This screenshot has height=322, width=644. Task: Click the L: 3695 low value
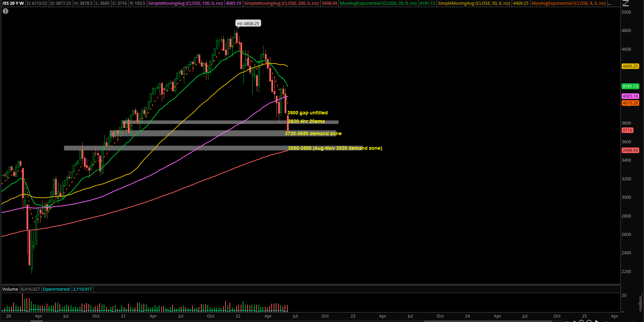point(103,3)
